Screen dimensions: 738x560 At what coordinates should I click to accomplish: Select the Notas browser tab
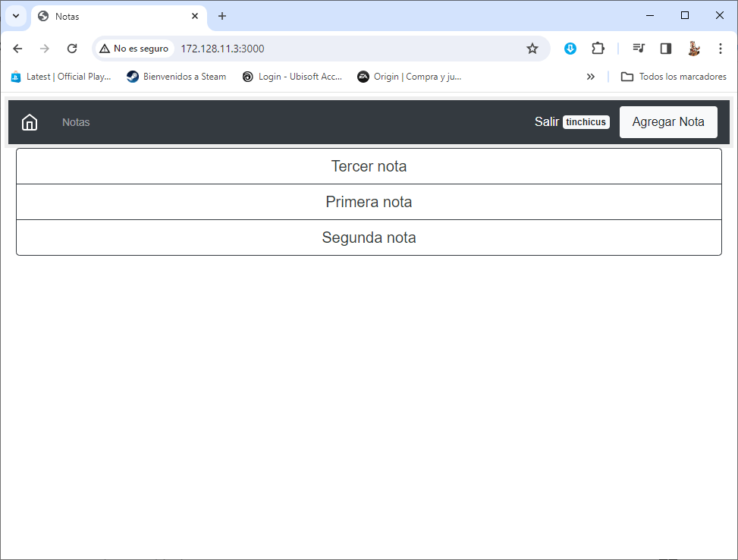[114, 16]
